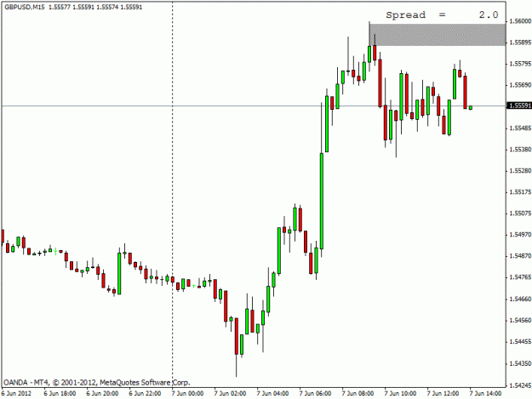Click the 1.55380 price axis label
The height and width of the screenshot is (399, 532).
pyautogui.click(x=520, y=150)
